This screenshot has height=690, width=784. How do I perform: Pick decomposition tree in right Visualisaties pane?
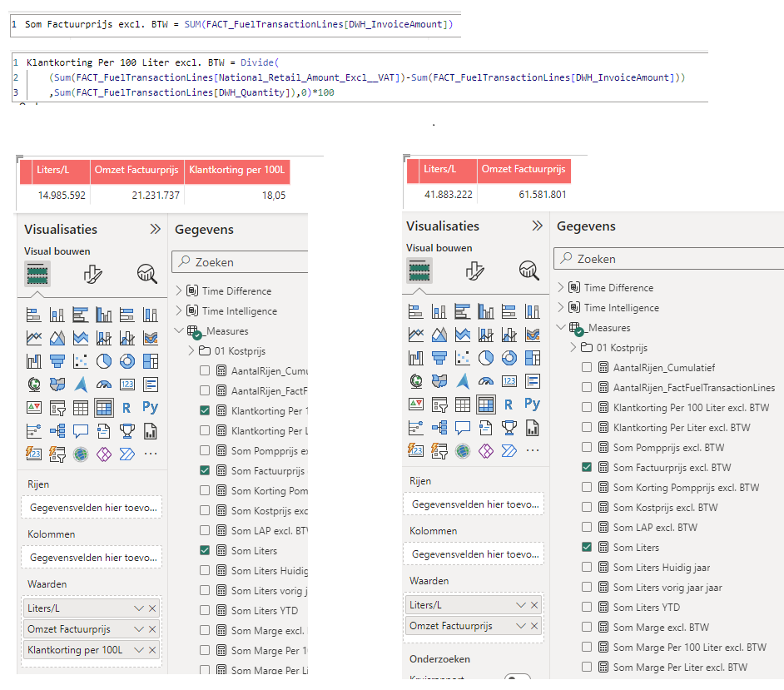point(439,428)
